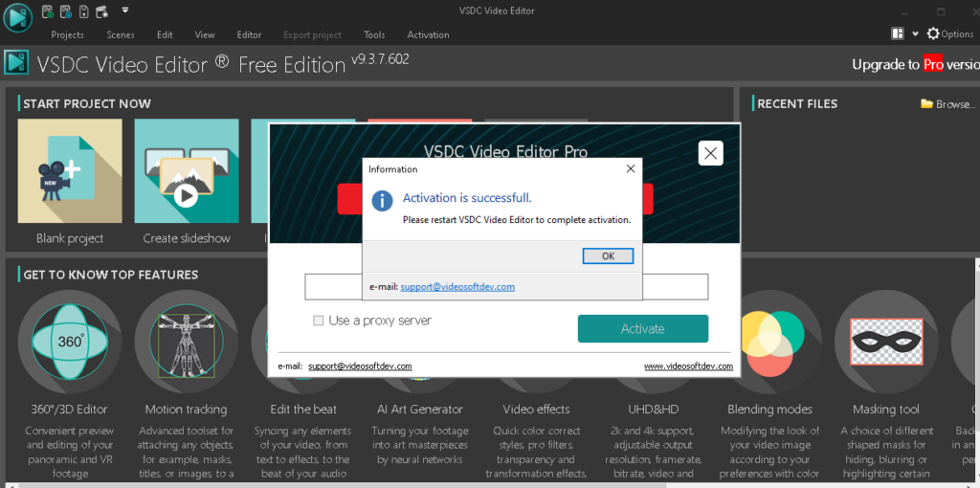The image size is (980, 488).
Task: Click the Masking tool feature icon
Action: pyautogui.click(x=886, y=342)
